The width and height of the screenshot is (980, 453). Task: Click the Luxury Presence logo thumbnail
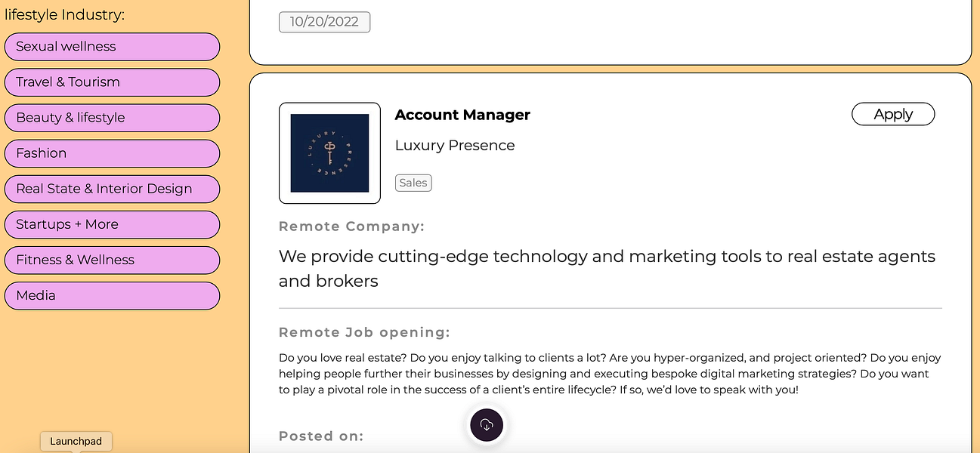pos(329,153)
